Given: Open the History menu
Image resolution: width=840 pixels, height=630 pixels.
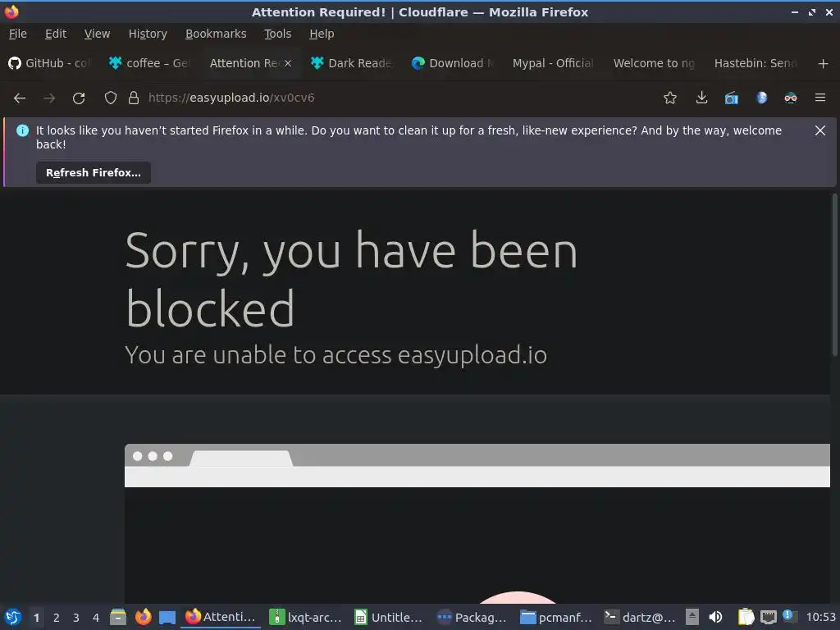Looking at the screenshot, I should (x=148, y=34).
